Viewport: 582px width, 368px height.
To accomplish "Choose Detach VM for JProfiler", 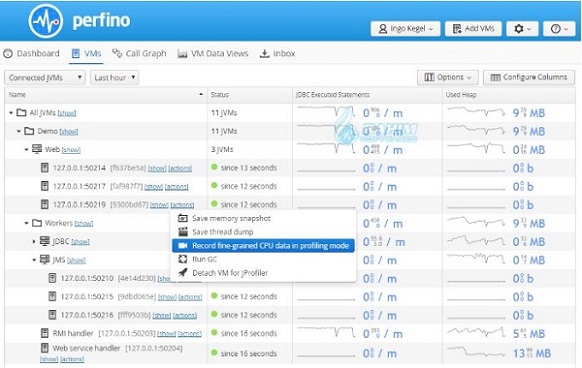I will [x=264, y=273].
